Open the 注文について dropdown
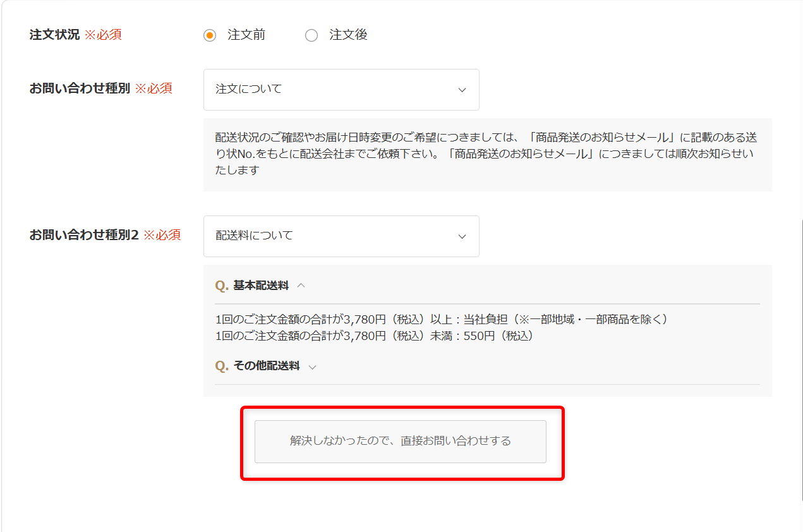This screenshot has height=532, width=803. 341,90
